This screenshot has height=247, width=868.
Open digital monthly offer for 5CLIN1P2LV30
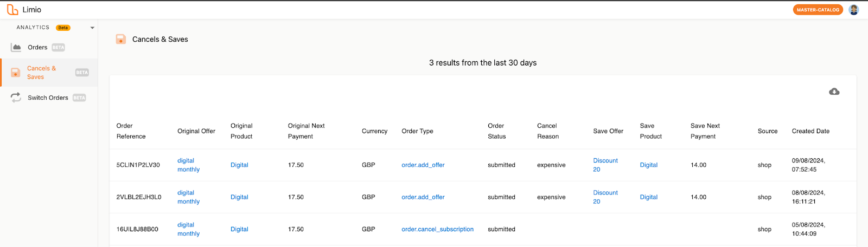tap(188, 165)
